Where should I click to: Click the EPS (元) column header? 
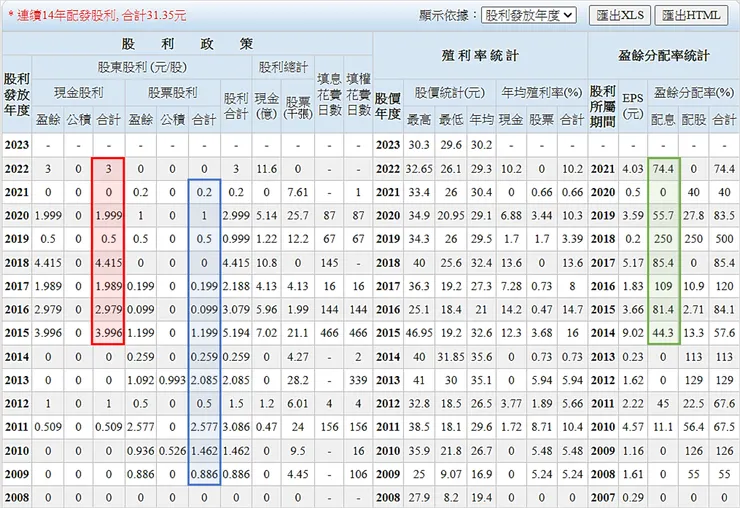(632, 106)
